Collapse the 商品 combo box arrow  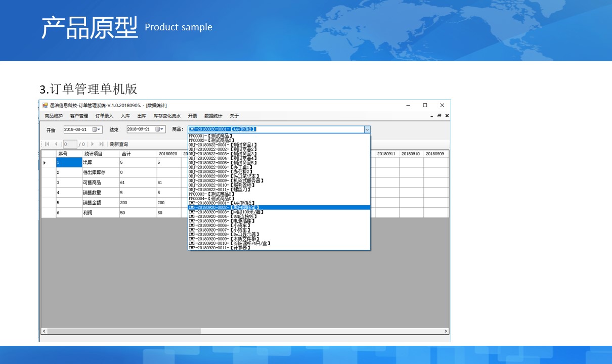(x=367, y=129)
